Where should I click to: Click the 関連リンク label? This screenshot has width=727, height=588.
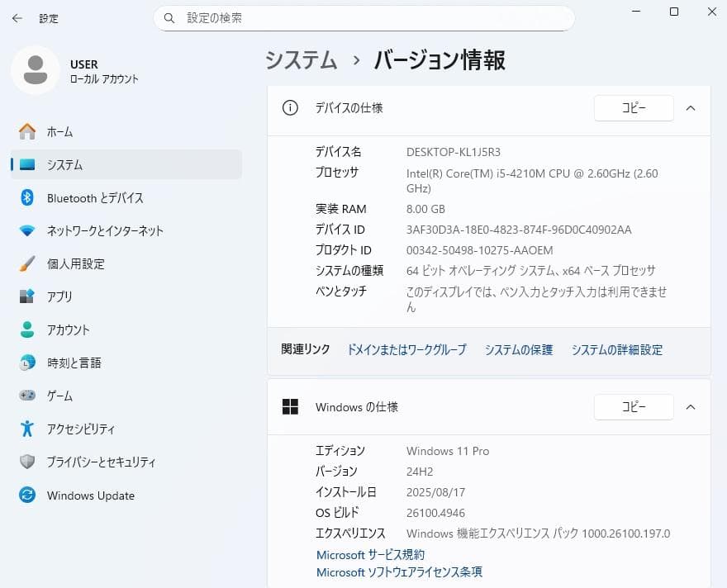click(306, 349)
